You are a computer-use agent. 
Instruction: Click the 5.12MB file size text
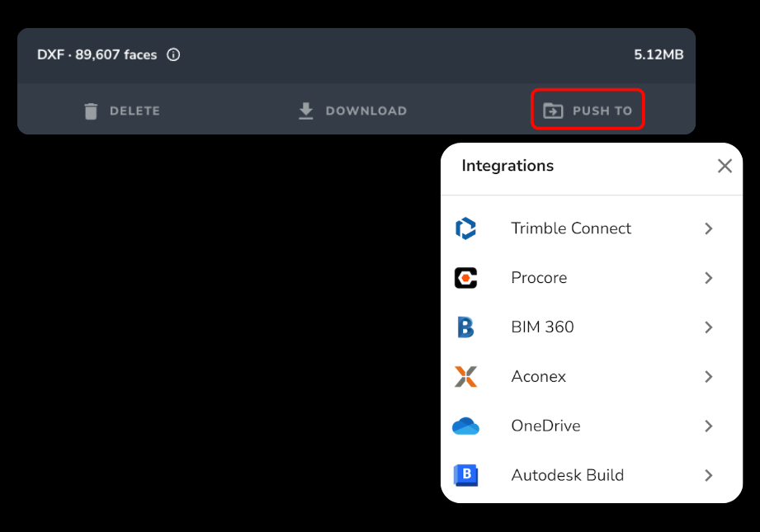coord(659,54)
